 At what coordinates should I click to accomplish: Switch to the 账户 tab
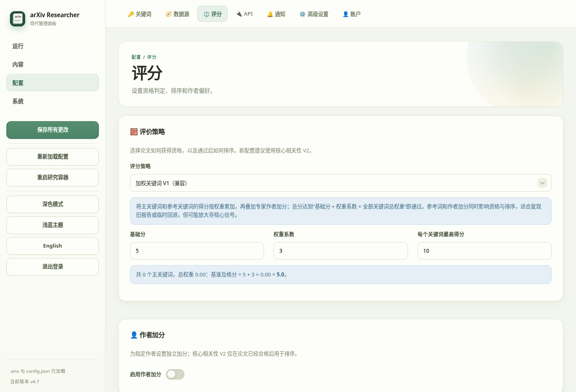(x=352, y=14)
